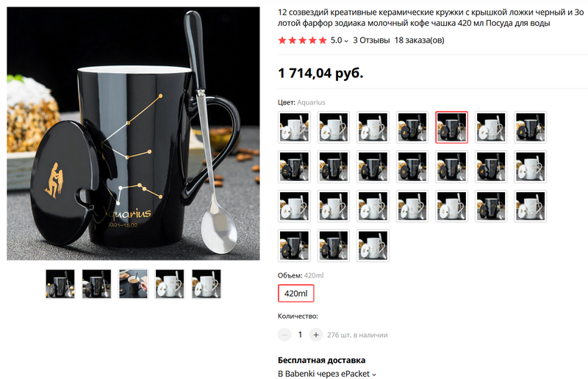Select the 420ml volume option

(295, 294)
